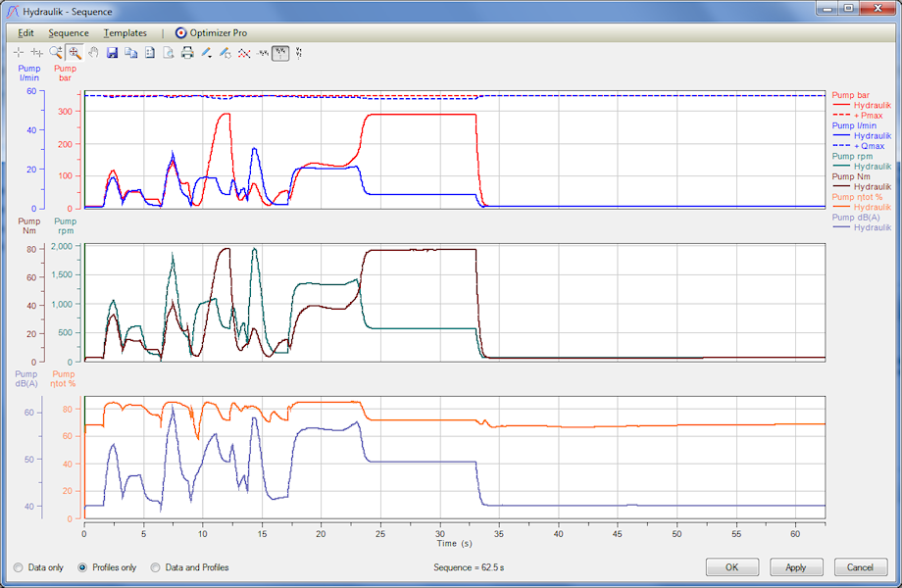
Task: Click red Pmax dashed line legend swatch
Action: (x=841, y=116)
